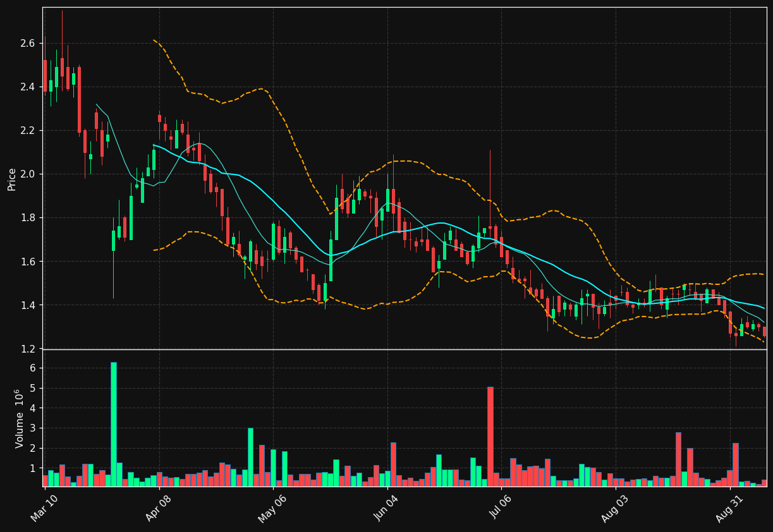Viewport: 773px width, 532px height.
Task: Select the 1.4 price axis tick label
Action: [x=27, y=305]
